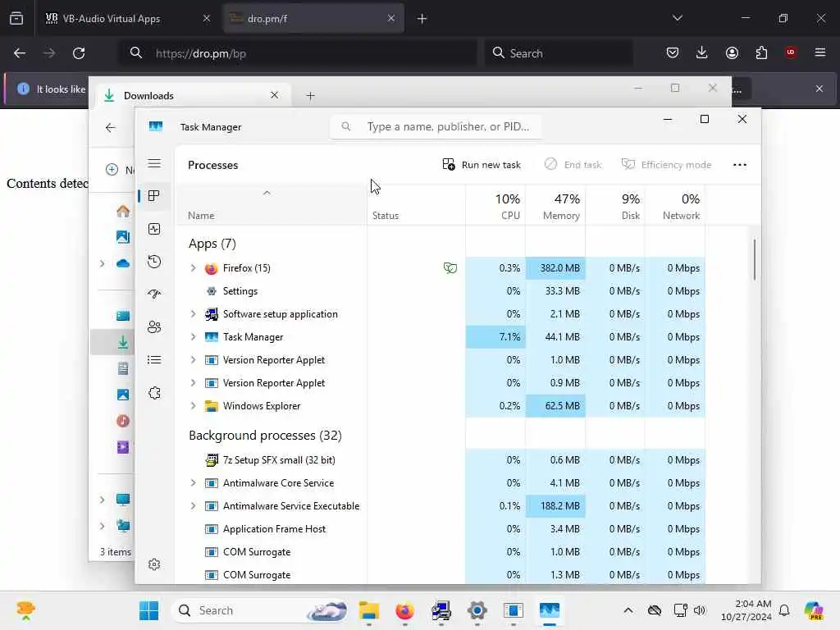
Task: Sort processes by the Memory column
Action: 555,206
